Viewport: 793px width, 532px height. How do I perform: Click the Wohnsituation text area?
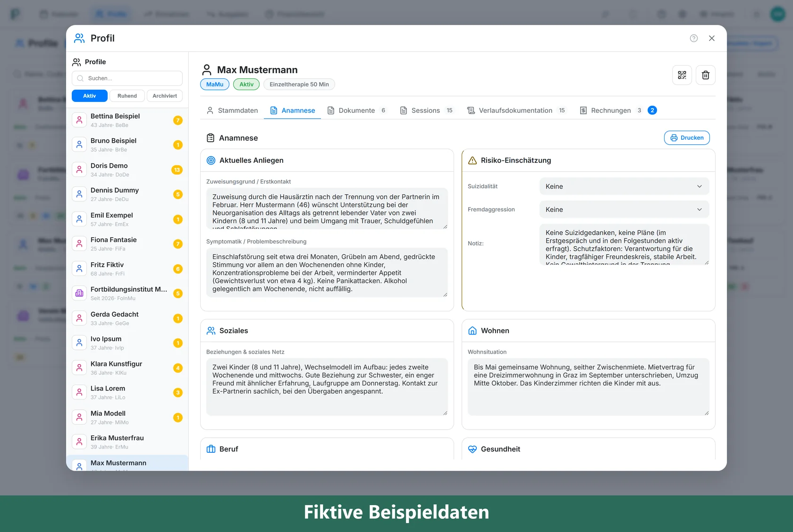click(x=588, y=387)
